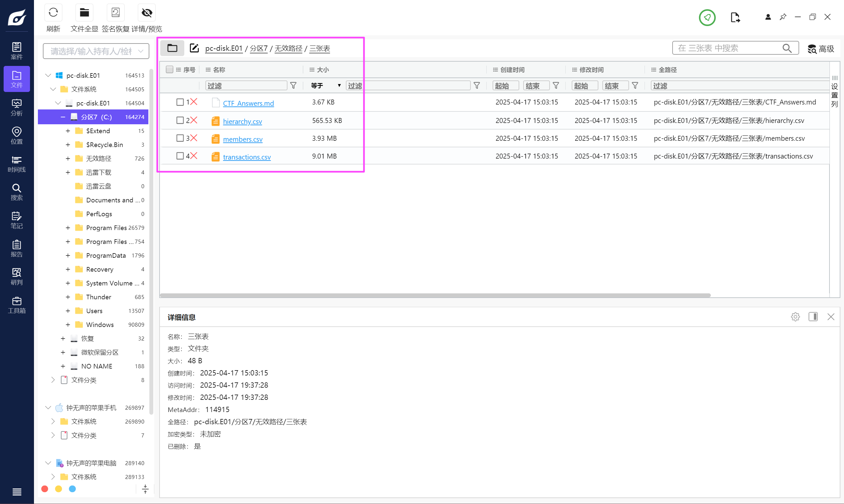The image size is (844, 504).
Task: Navigate to 无效路径 in breadcrumb
Action: tap(288, 48)
